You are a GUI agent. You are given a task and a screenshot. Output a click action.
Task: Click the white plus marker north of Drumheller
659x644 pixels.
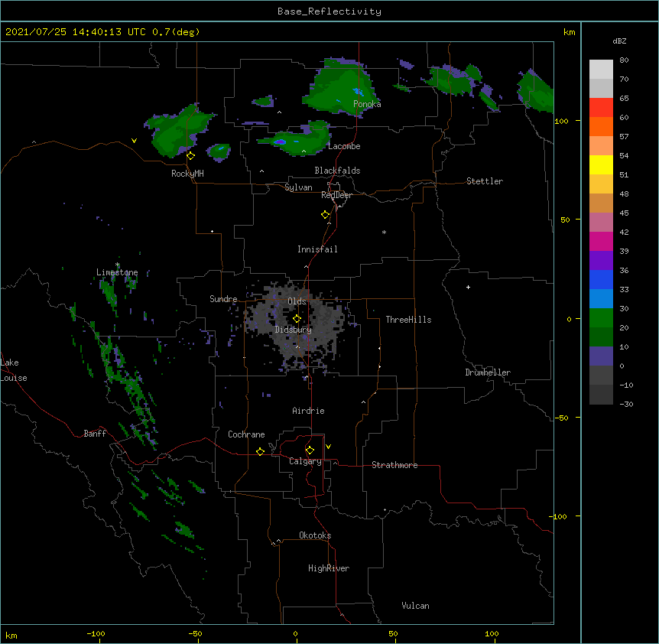[x=468, y=287]
